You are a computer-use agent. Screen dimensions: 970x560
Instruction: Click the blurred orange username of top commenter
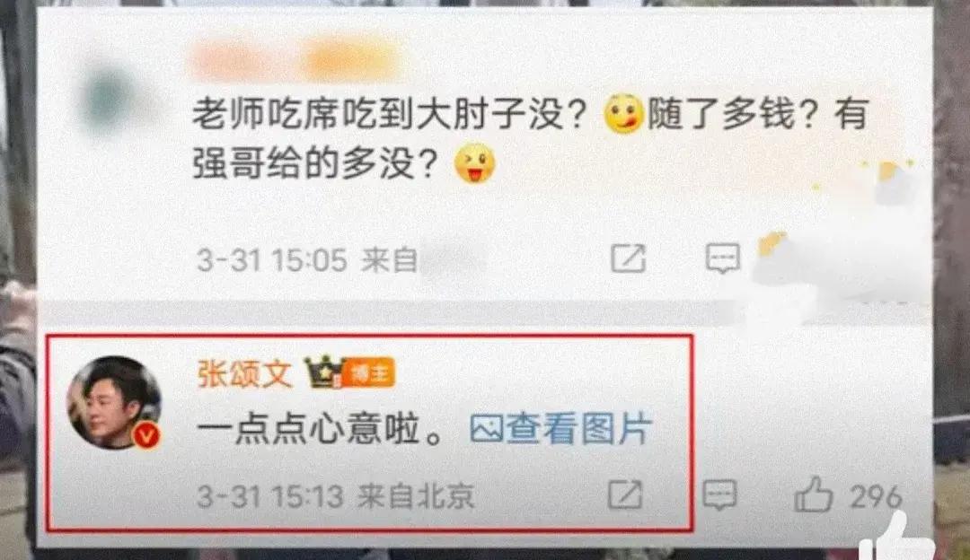297,60
